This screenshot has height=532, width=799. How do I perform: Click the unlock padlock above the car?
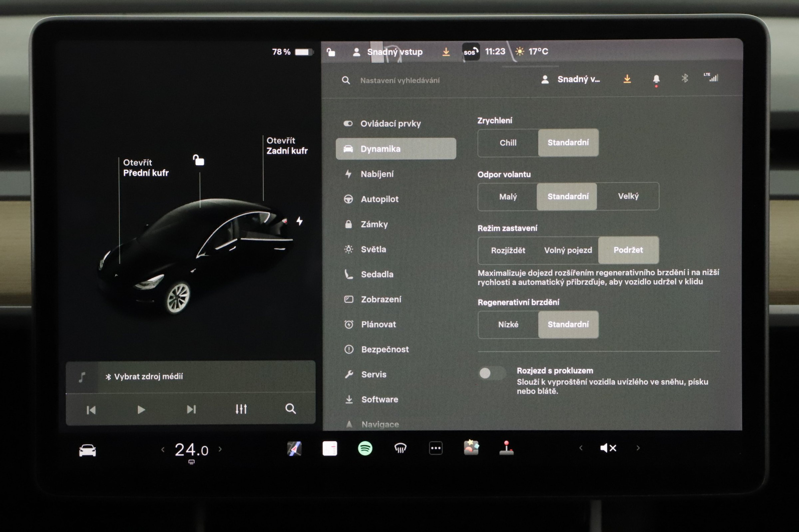pos(199,160)
